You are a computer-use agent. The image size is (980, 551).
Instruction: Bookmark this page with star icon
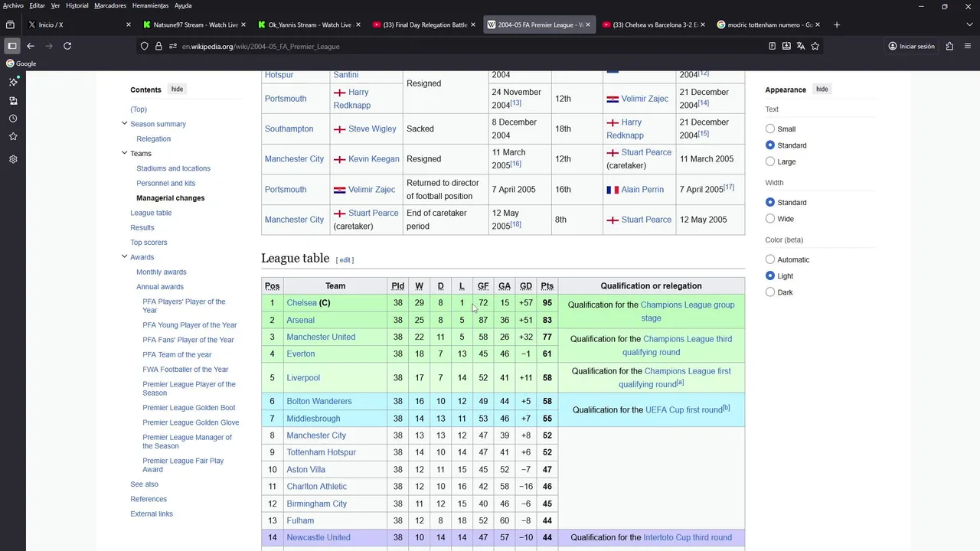pyautogui.click(x=815, y=46)
